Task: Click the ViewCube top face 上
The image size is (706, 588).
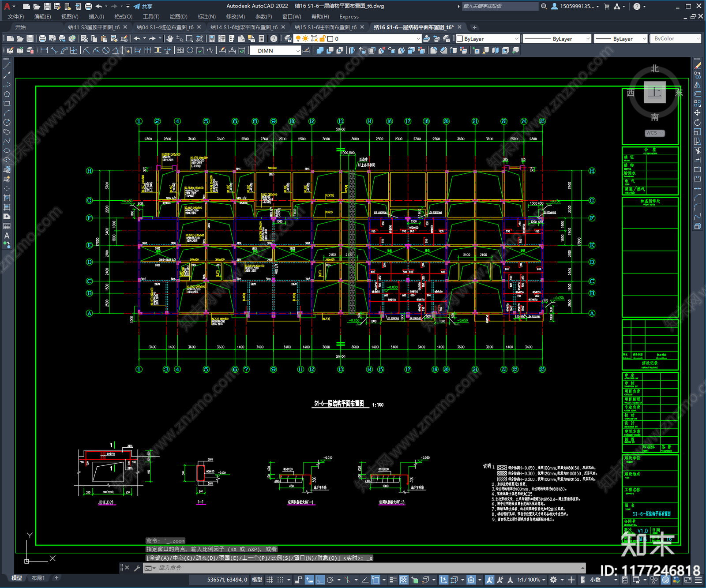Action: tap(655, 93)
